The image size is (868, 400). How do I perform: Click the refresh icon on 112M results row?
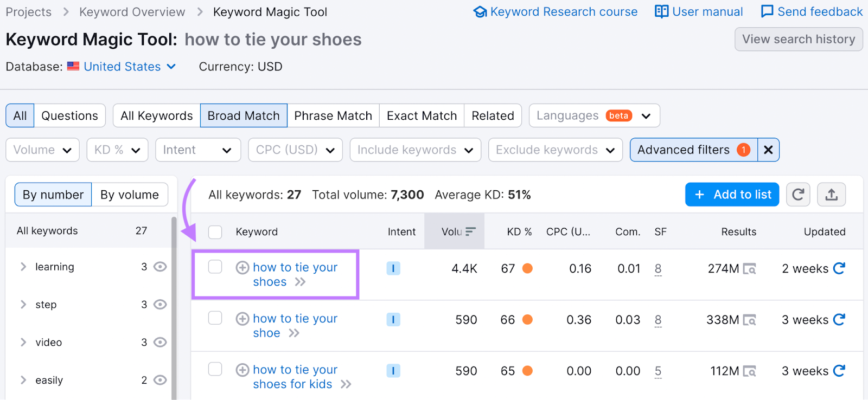coord(839,371)
